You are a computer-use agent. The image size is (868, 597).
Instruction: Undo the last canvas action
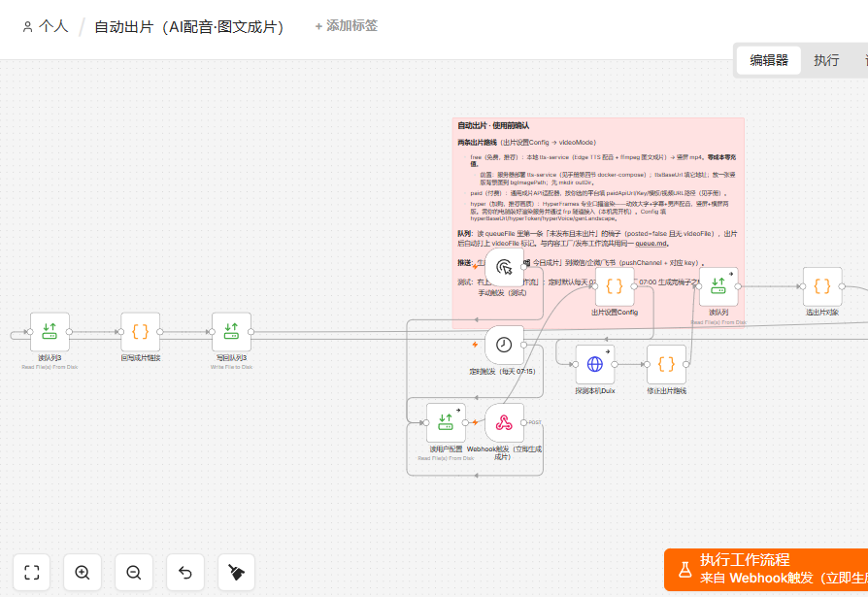click(x=185, y=572)
